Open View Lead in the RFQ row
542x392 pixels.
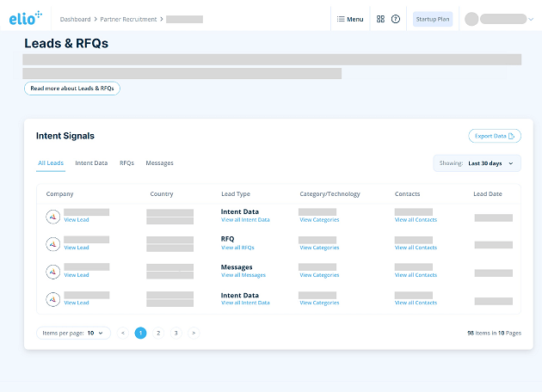[77, 248]
